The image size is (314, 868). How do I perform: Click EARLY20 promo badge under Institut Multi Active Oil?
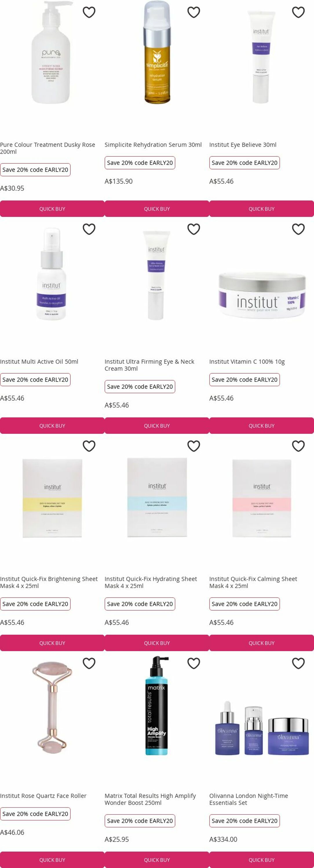click(x=35, y=380)
